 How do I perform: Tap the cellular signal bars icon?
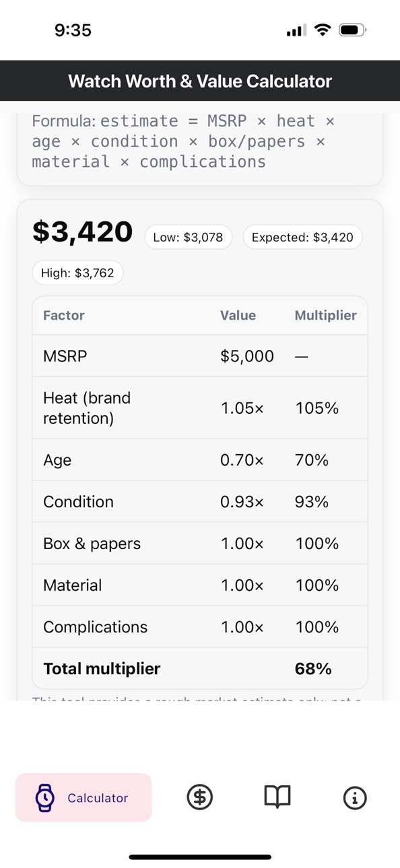[x=296, y=30]
